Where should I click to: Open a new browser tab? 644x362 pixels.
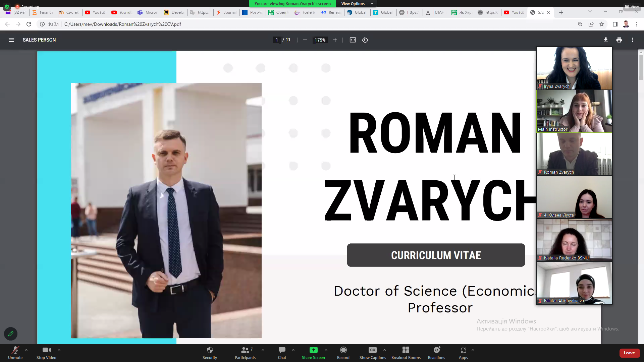tap(561, 12)
